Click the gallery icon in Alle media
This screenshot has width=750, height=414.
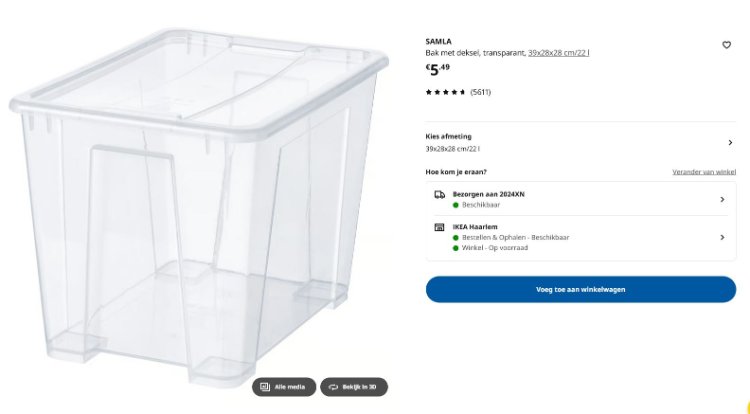(266, 387)
